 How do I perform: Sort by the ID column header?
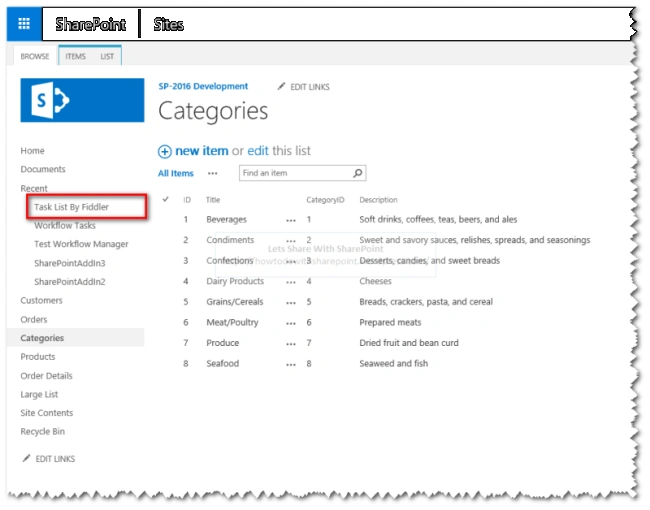click(x=187, y=200)
